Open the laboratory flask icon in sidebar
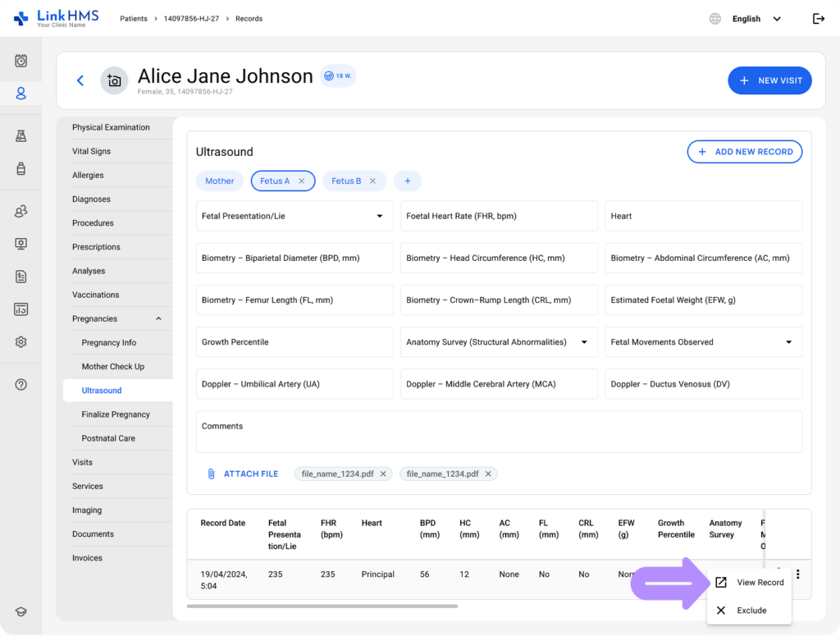Viewport: 840px width, 636px height. (21, 136)
